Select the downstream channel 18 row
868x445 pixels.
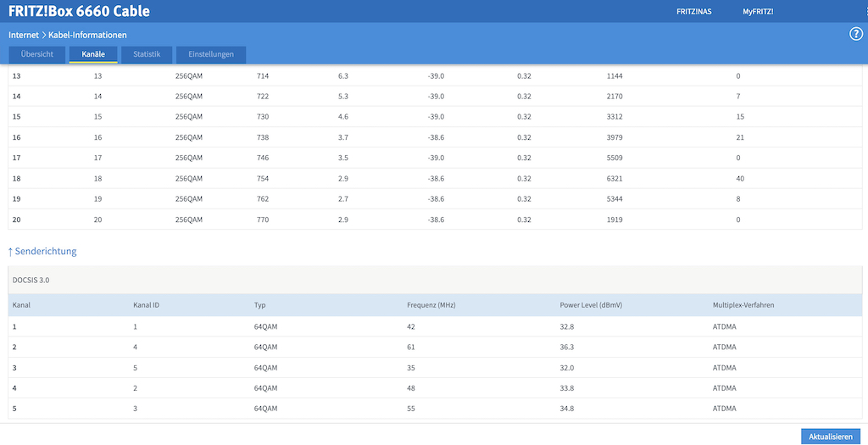point(434,179)
